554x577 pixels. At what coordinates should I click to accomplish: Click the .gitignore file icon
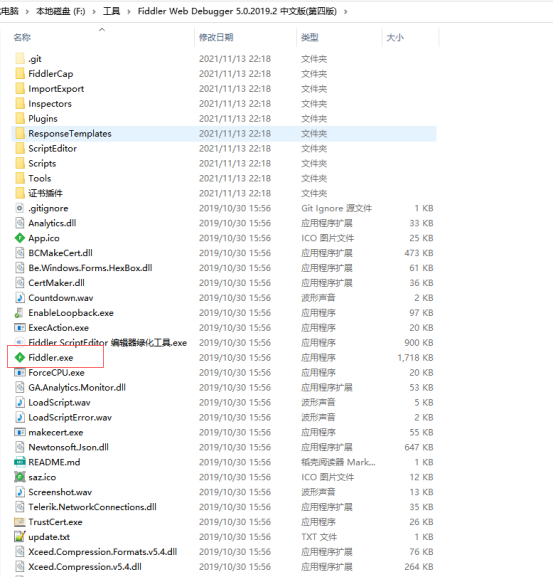(20, 208)
